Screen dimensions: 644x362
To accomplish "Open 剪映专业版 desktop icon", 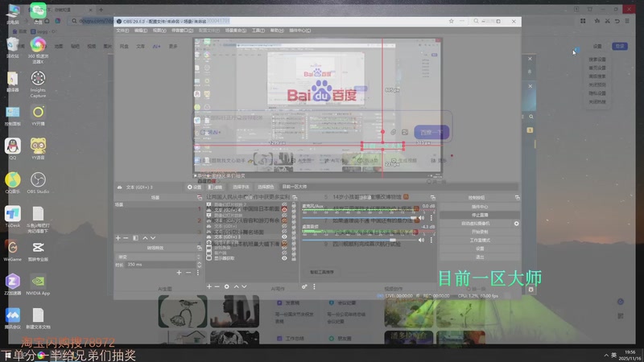I will click(38, 251).
